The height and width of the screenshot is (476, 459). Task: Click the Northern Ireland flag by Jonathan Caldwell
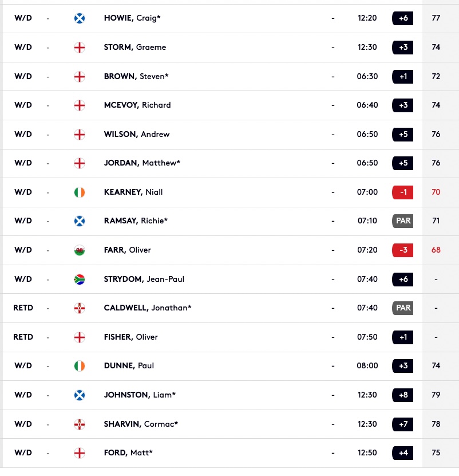tap(80, 308)
